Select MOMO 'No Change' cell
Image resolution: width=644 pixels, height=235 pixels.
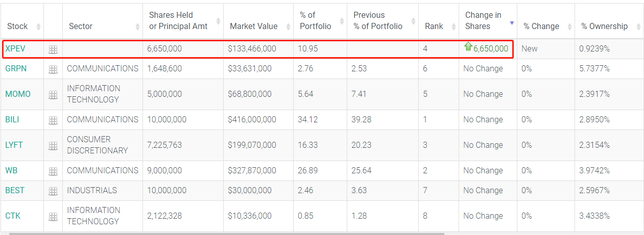(483, 94)
